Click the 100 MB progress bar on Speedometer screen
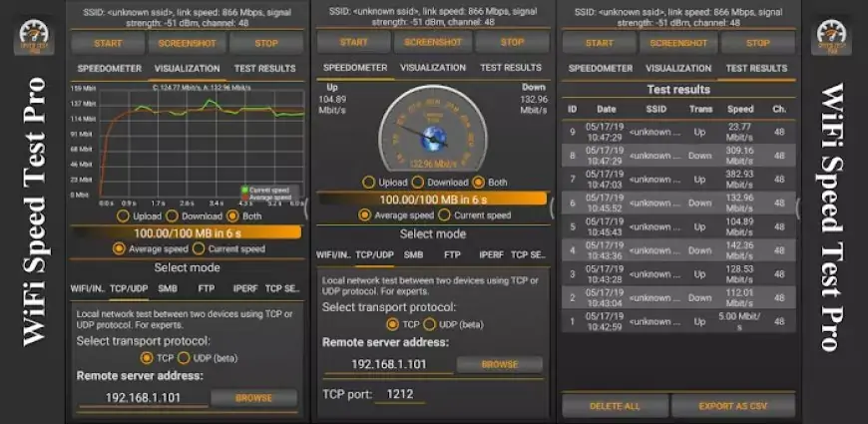This screenshot has height=424, width=868. tap(432, 199)
